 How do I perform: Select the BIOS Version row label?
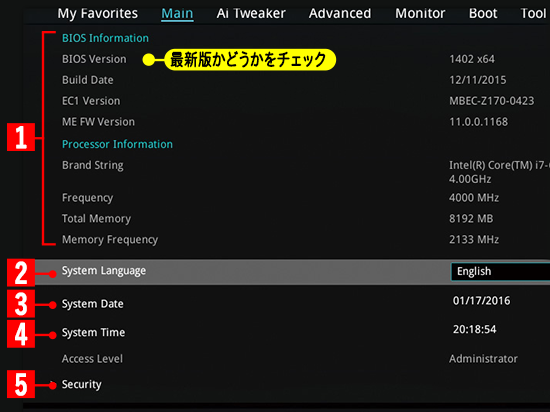click(94, 59)
